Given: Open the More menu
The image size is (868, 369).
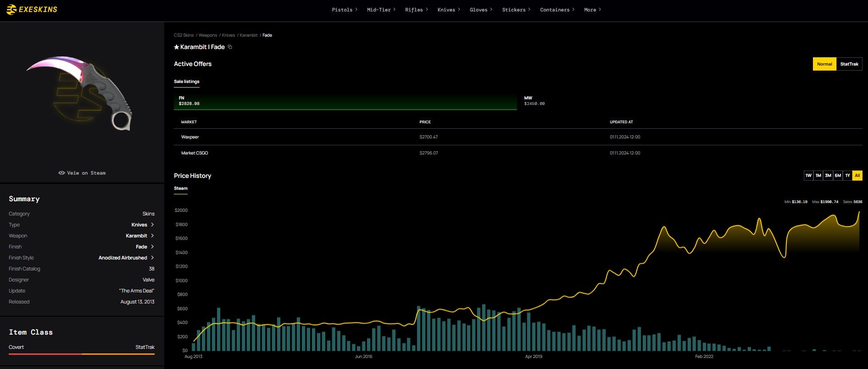Looking at the screenshot, I should 592,10.
